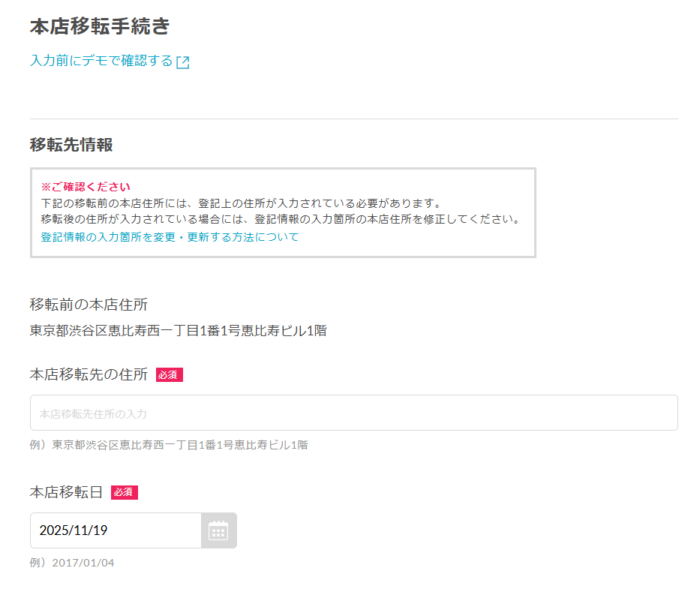This screenshot has height=592, width=700.
Task: Click the external-link icon beside デモで確認する
Action: coord(182,62)
